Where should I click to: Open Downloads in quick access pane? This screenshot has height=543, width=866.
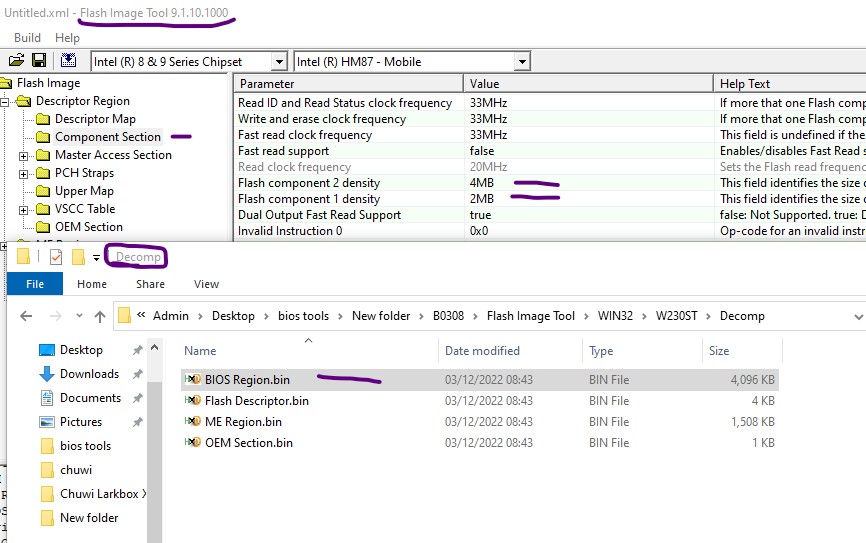(x=89, y=374)
